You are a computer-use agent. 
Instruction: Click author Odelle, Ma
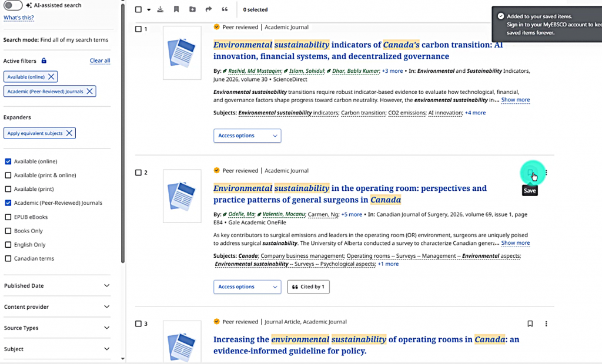pyautogui.click(x=242, y=214)
